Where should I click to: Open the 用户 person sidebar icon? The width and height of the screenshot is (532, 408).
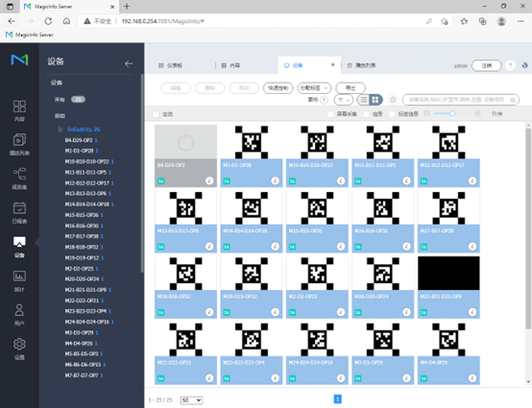19,315
